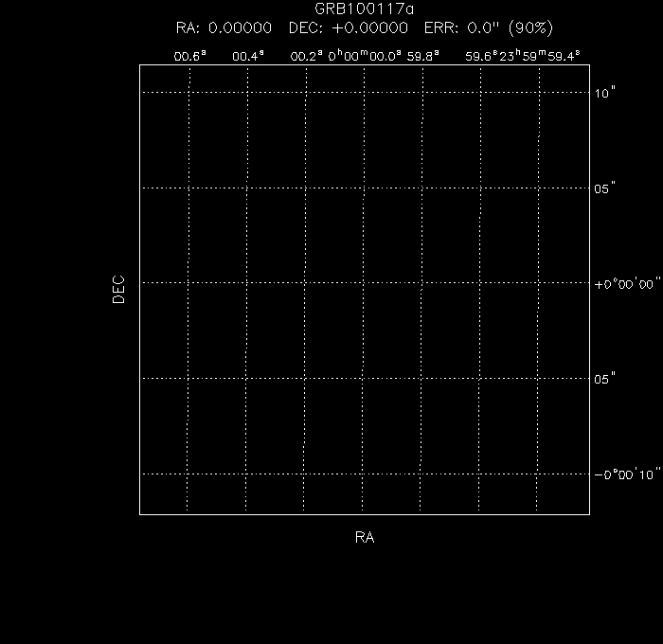
Task: Select the DEC: +0.00000 header value
Action: (349, 27)
